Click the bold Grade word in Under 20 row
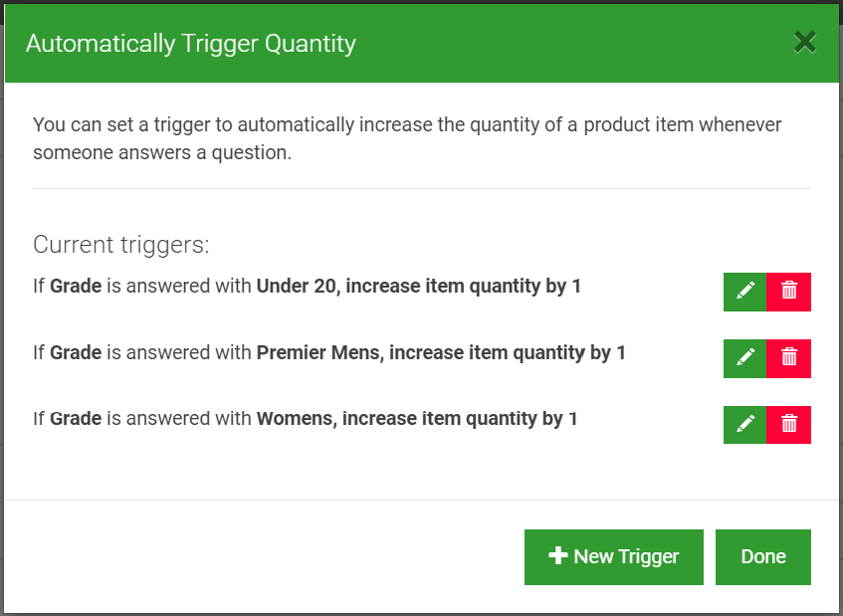 76,286
